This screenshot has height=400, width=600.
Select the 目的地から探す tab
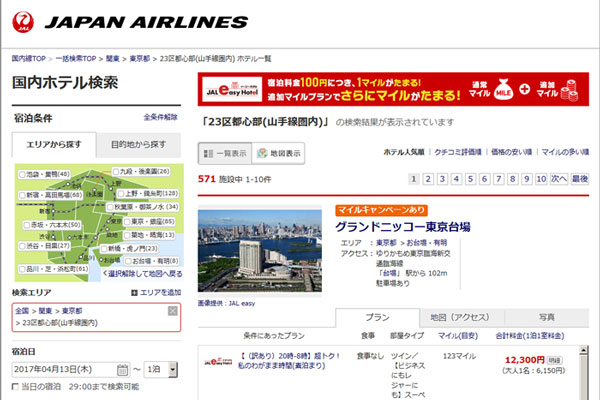[x=139, y=145]
